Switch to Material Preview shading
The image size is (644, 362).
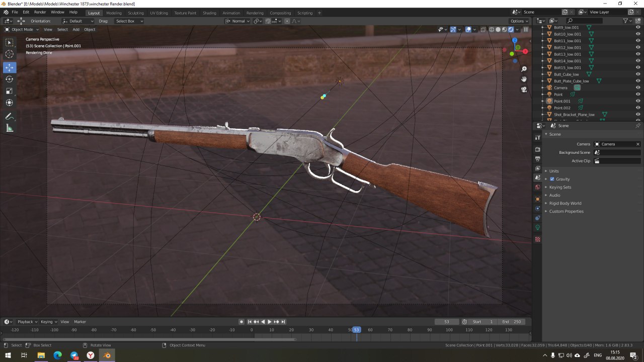point(504,29)
